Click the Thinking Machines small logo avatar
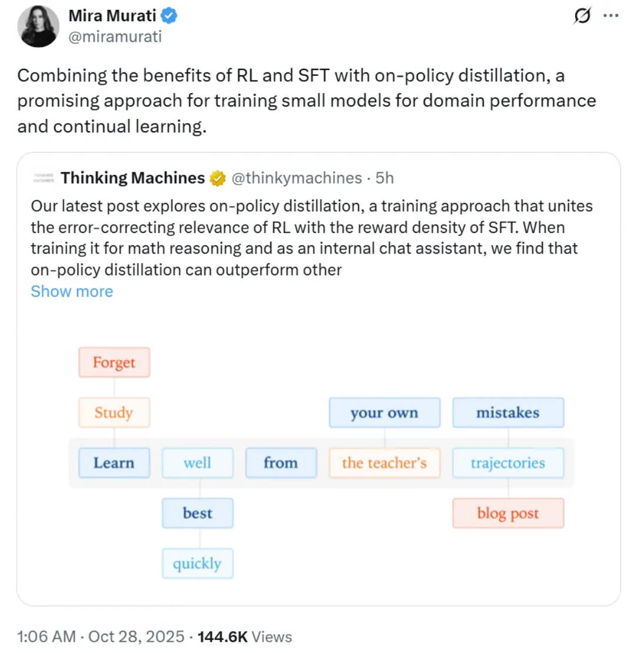This screenshot has width=644, height=653. [x=43, y=178]
